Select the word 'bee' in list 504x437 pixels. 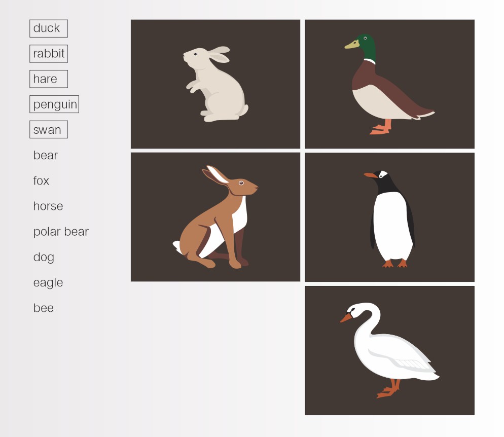43,308
